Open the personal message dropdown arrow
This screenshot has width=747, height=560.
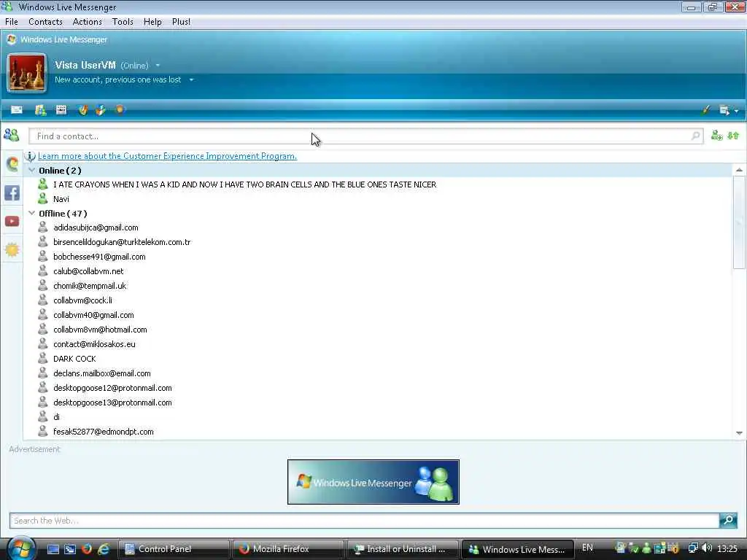point(192,79)
